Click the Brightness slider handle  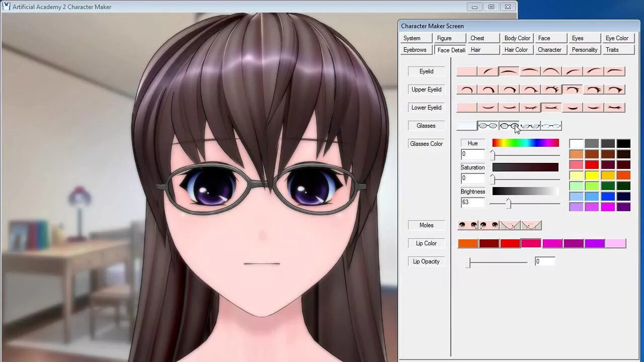(x=508, y=203)
